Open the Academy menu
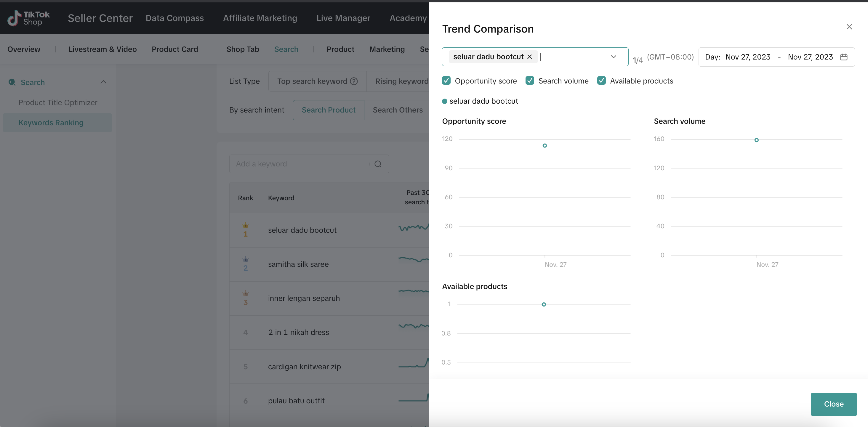 408,18
